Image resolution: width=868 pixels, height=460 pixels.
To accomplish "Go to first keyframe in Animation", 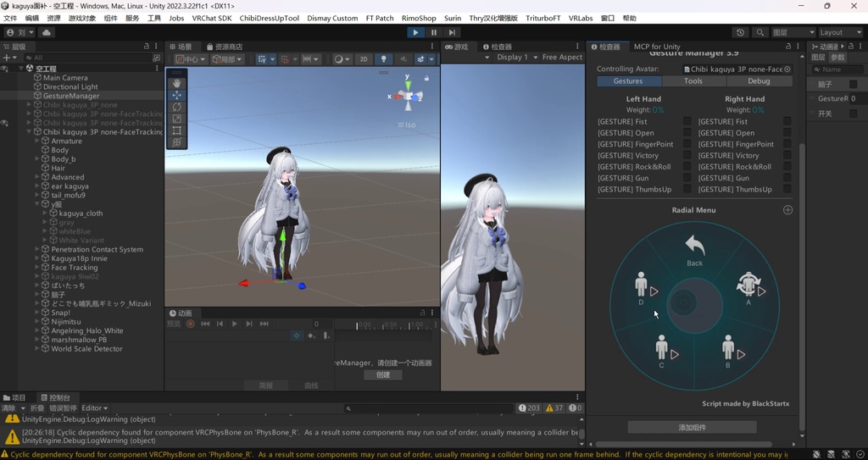I will tap(205, 324).
